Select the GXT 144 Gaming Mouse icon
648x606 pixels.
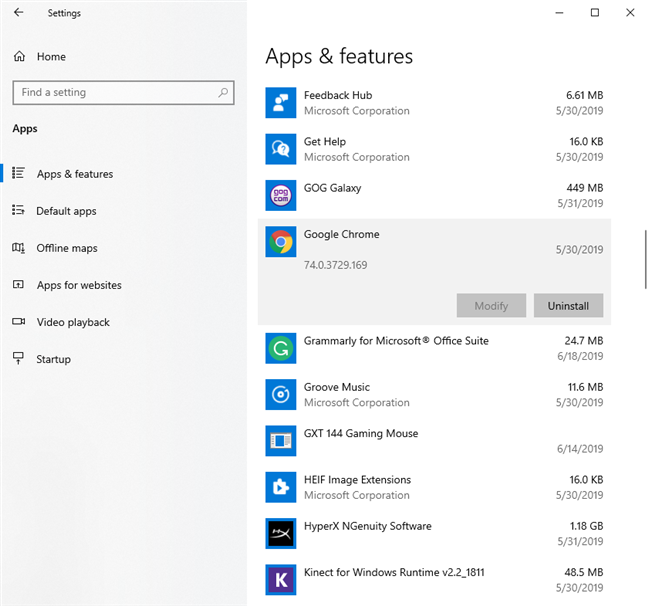click(281, 441)
